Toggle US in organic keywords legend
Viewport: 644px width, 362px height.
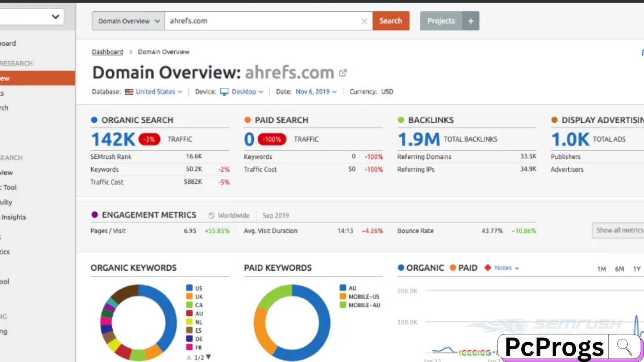[194, 288]
